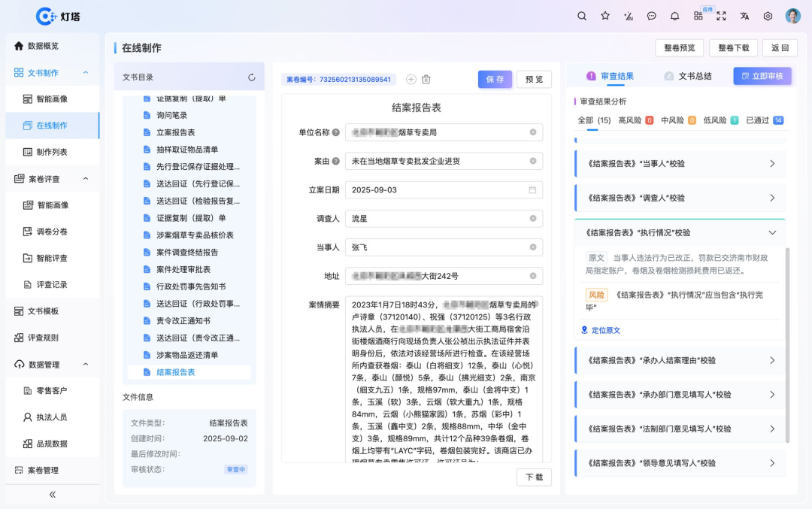Image resolution: width=812 pixels, height=509 pixels.
Task: Click the search icon in top bar
Action: [582, 16]
